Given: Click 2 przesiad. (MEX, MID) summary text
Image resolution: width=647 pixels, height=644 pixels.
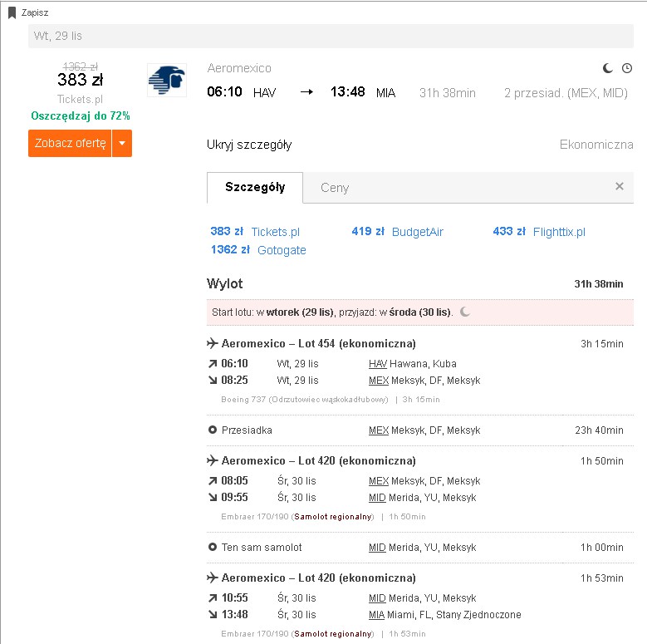Looking at the screenshot, I should coord(566,93).
